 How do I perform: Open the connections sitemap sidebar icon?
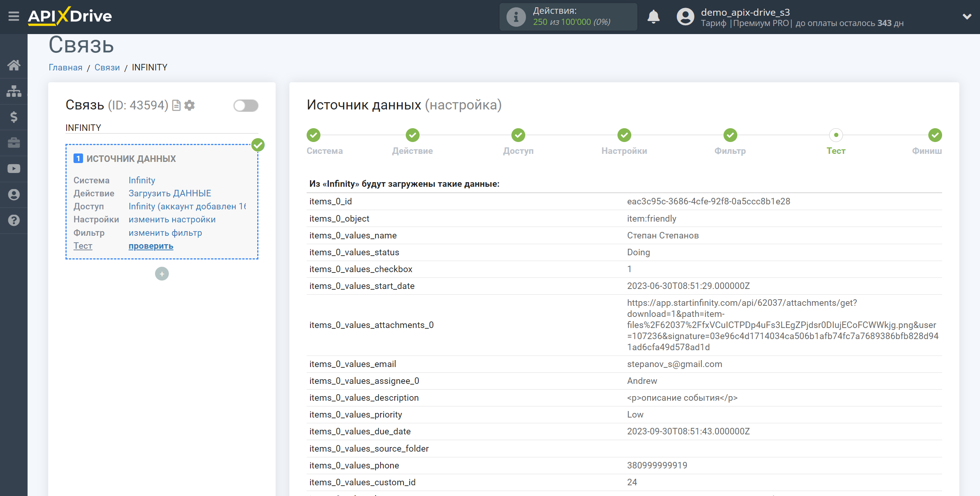[14, 91]
